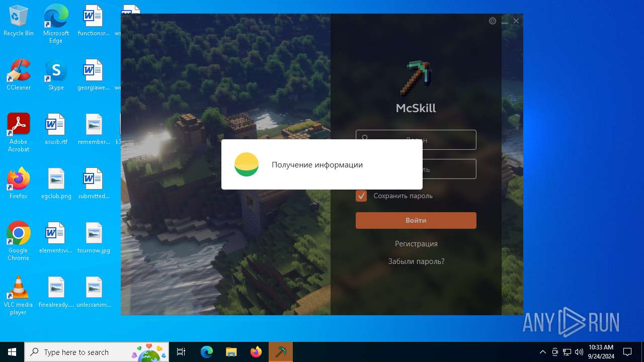The height and width of the screenshot is (362, 644).
Task: Click the Войти login button
Action: (x=416, y=220)
